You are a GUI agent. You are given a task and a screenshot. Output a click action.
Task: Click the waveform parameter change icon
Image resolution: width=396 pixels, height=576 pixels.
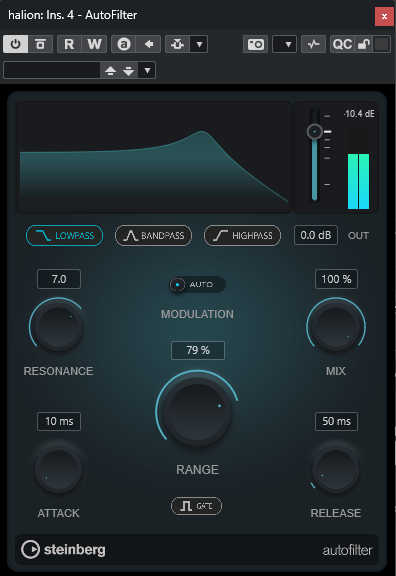point(313,44)
